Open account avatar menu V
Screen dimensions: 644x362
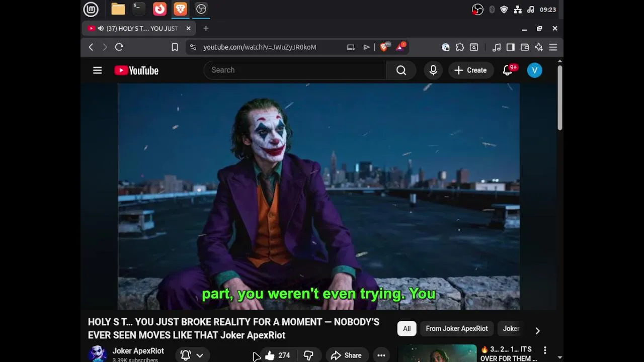535,70
